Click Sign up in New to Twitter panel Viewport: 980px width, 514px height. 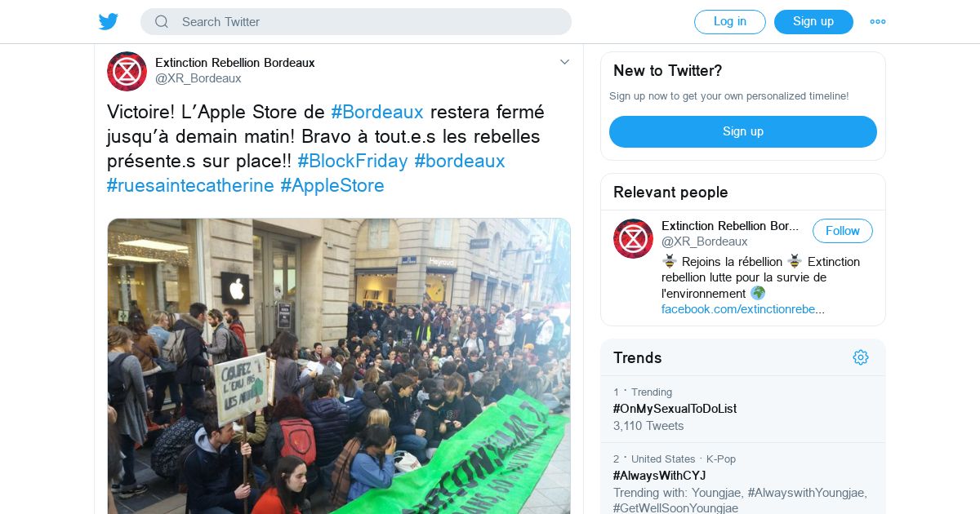[743, 131]
